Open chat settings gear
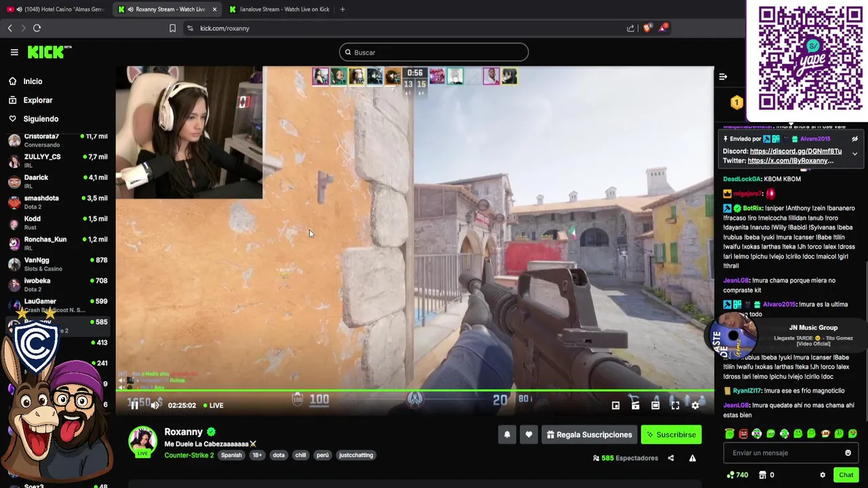 point(823,475)
